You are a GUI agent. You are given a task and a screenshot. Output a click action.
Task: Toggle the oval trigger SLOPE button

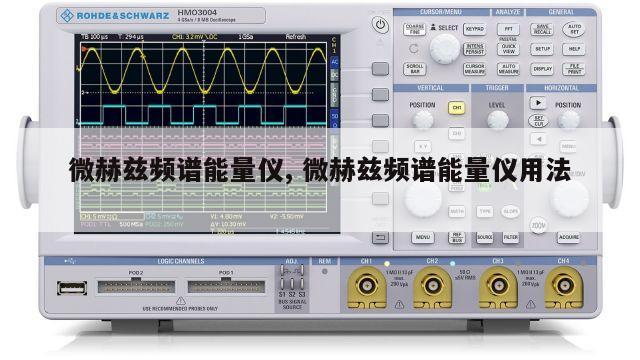pos(510,211)
